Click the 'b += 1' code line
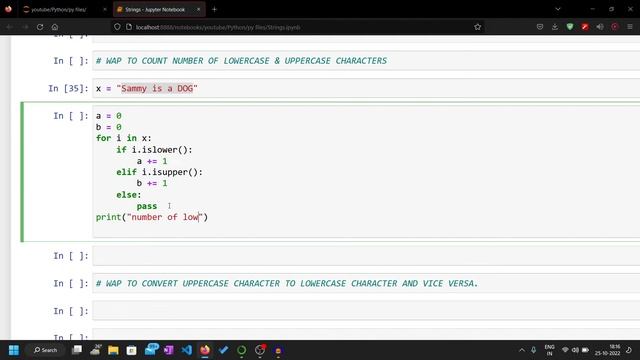This screenshot has height=360, width=640. click(152, 183)
